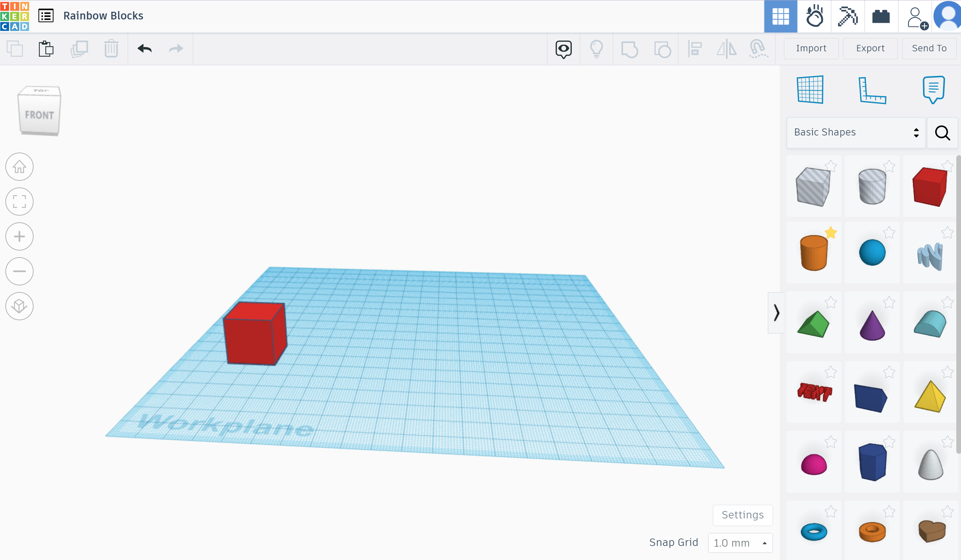961x560 pixels.
Task: Select the Workplane tool in the right panel
Action: click(x=810, y=90)
